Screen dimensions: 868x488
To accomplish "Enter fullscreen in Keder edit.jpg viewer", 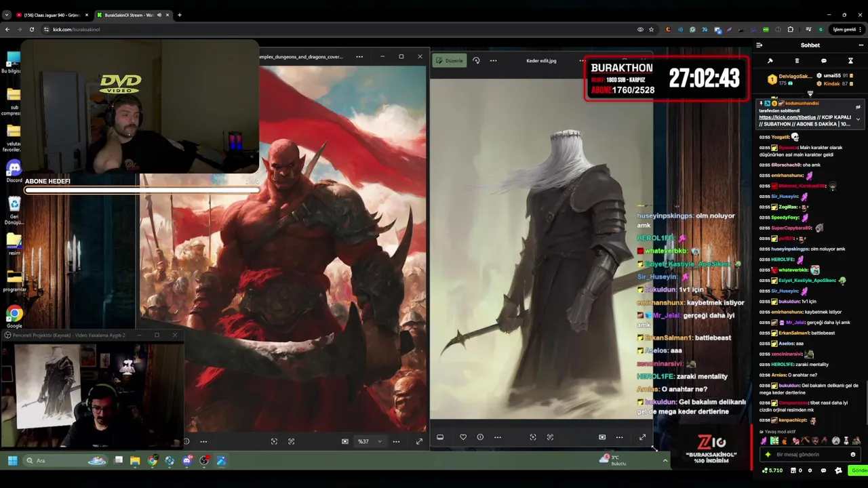I will coord(642,437).
